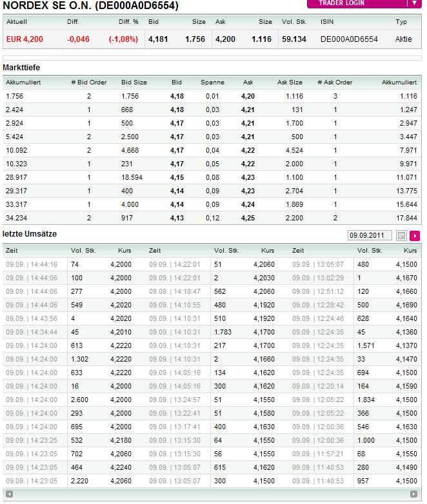Screen dimensions: 427x504
Task: Select accumulated ask 17.844
Action: (407, 218)
